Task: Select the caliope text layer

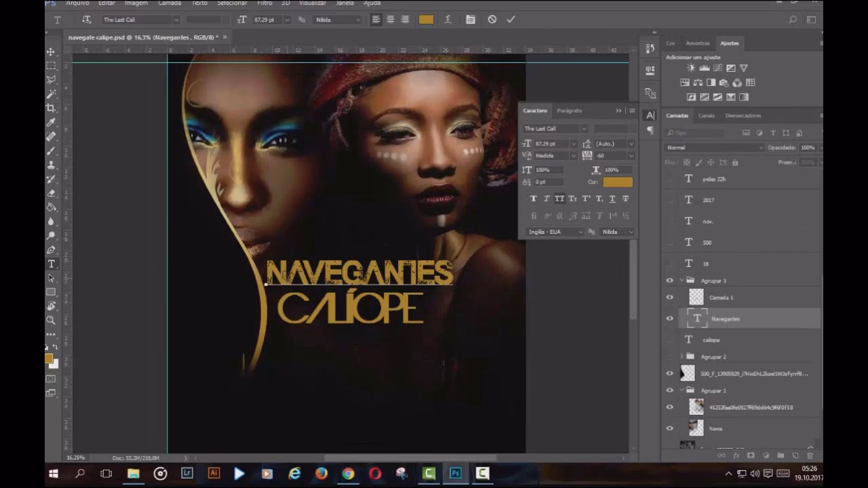Action: pyautogui.click(x=711, y=340)
